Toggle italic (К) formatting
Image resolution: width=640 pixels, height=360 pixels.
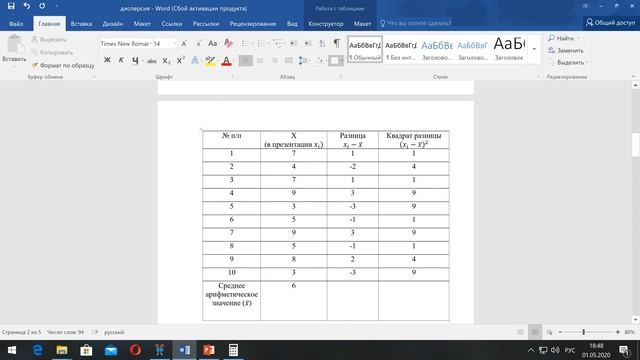(121, 60)
